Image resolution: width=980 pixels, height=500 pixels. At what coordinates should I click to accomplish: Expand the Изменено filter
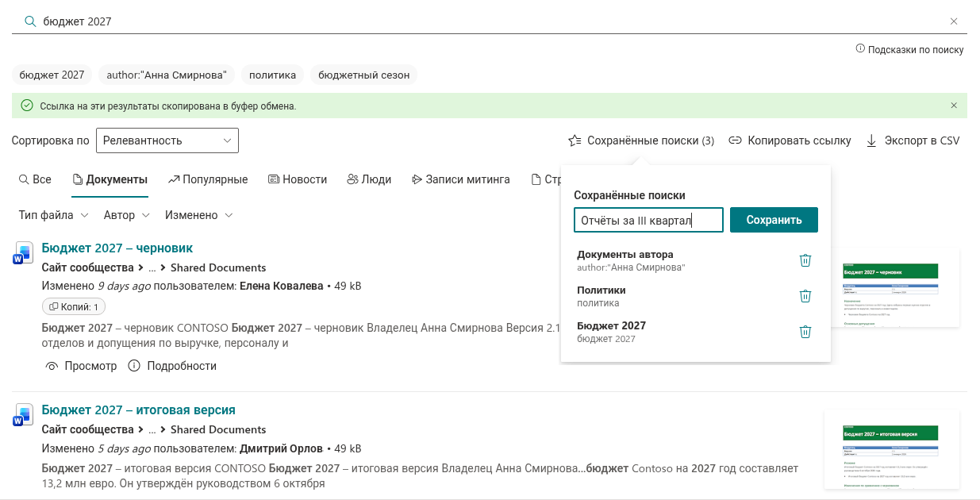click(x=199, y=215)
